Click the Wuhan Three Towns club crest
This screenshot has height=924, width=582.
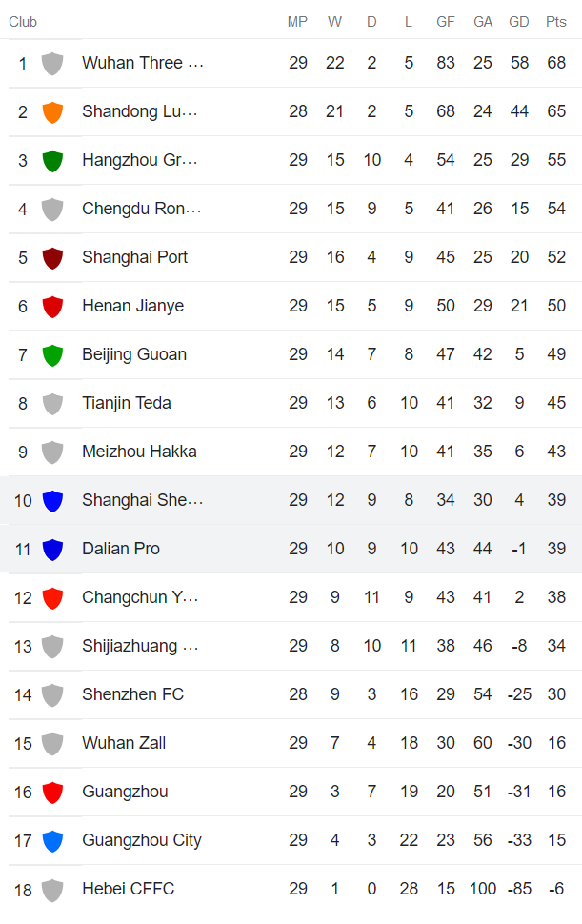pos(52,62)
